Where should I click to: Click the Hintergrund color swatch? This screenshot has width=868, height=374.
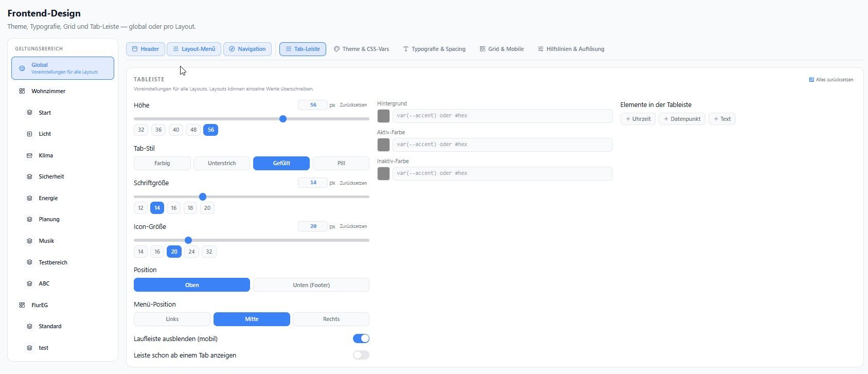(x=383, y=116)
